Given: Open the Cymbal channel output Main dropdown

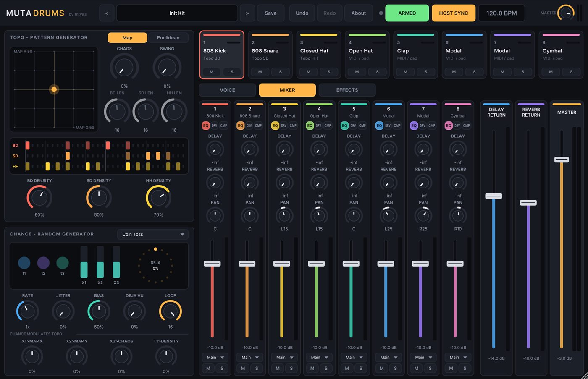Looking at the screenshot, I should (458, 358).
